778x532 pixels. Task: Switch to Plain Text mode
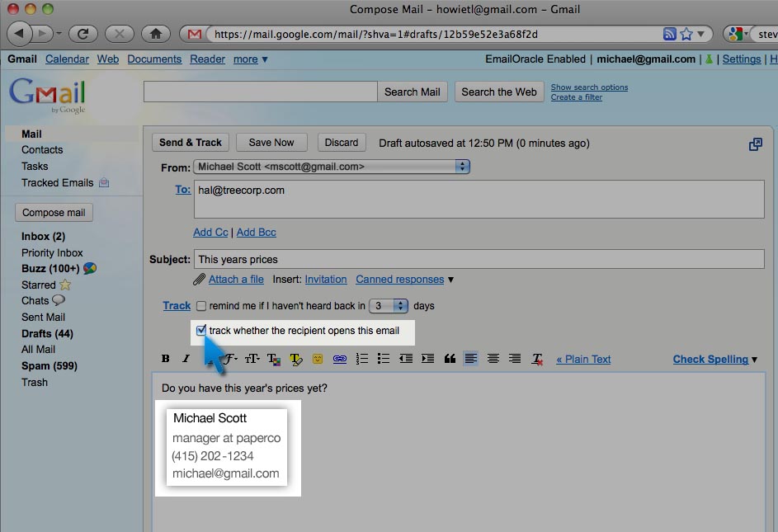583,360
